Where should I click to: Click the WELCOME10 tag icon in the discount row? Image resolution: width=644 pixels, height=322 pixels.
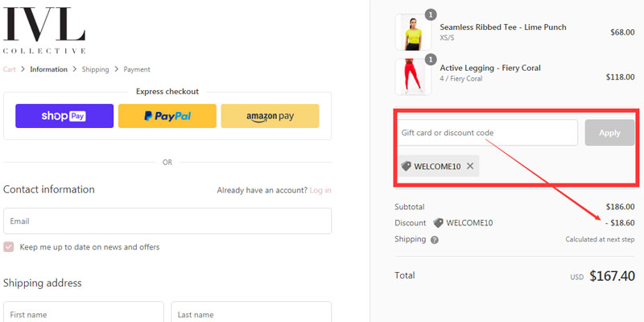coord(438,223)
